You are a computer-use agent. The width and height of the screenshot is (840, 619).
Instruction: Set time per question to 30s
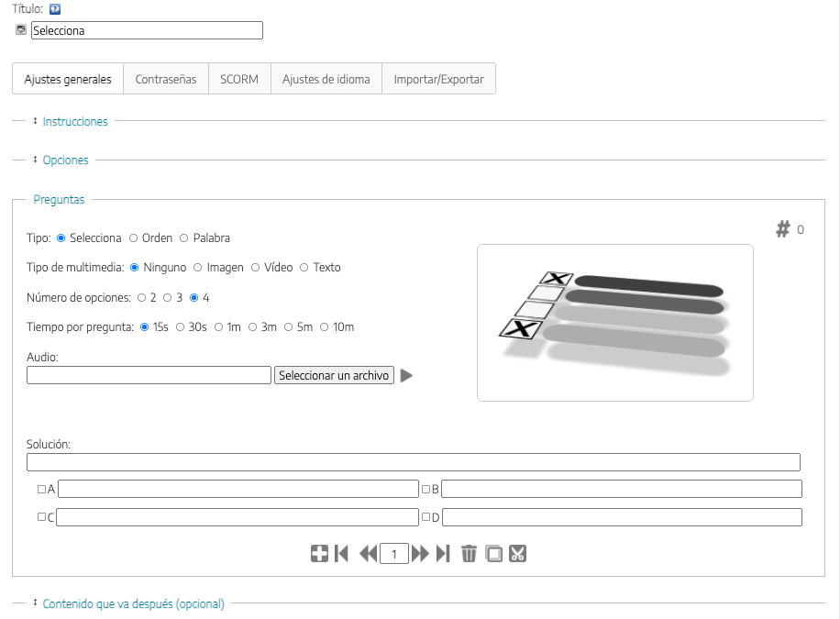coord(181,327)
